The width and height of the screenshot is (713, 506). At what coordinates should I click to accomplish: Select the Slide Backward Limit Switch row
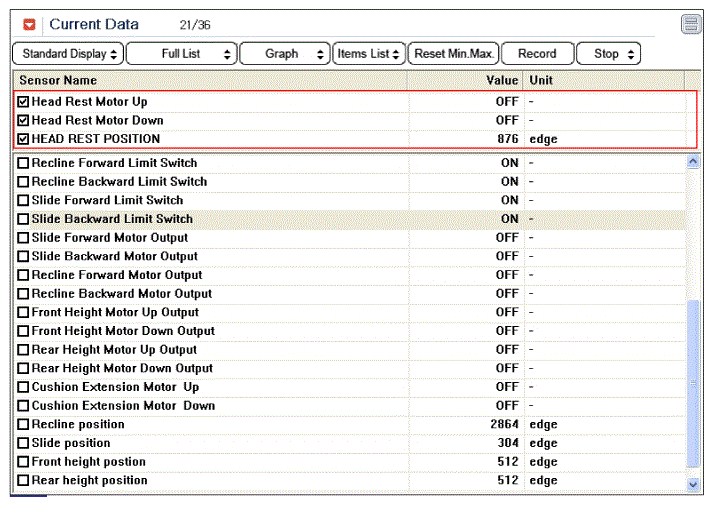coord(349,219)
